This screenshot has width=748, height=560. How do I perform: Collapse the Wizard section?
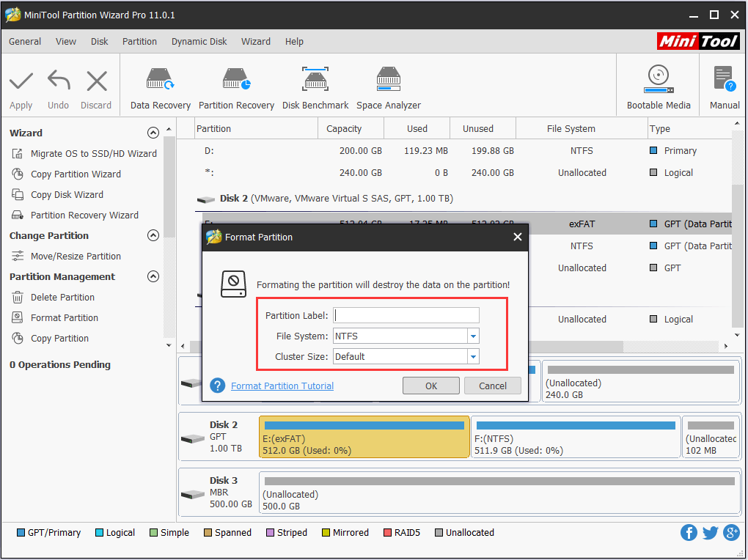point(153,133)
